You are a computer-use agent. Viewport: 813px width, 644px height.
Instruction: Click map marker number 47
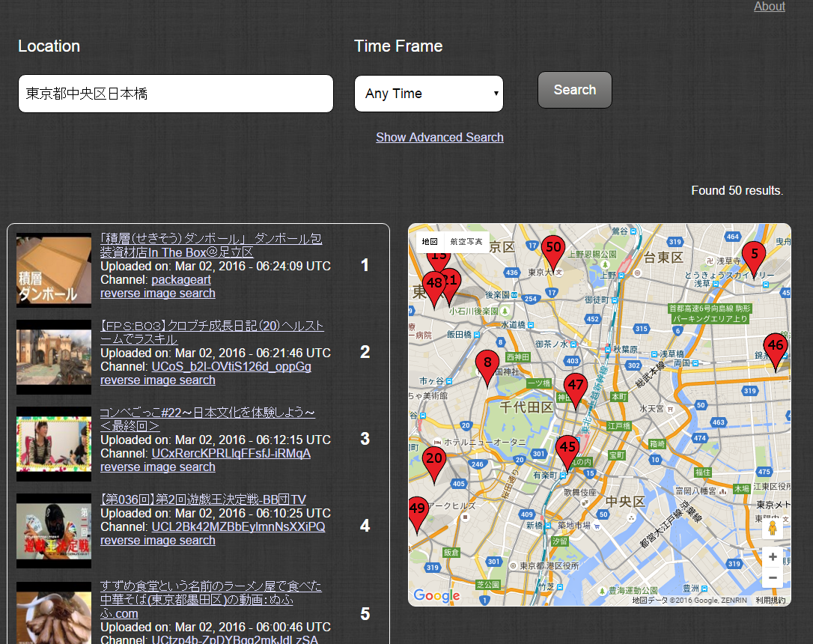[576, 389]
